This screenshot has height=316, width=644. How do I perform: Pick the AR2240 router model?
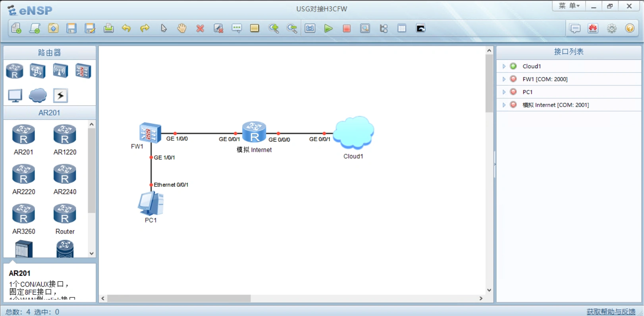pyautogui.click(x=65, y=179)
